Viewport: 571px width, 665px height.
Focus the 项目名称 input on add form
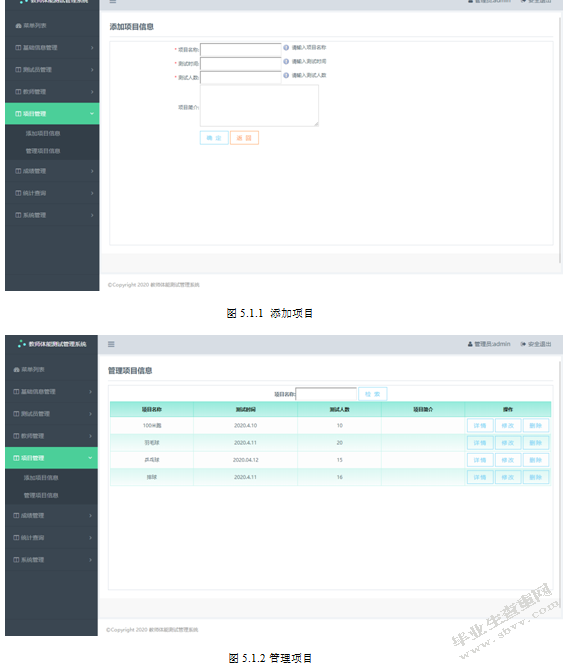click(x=241, y=50)
